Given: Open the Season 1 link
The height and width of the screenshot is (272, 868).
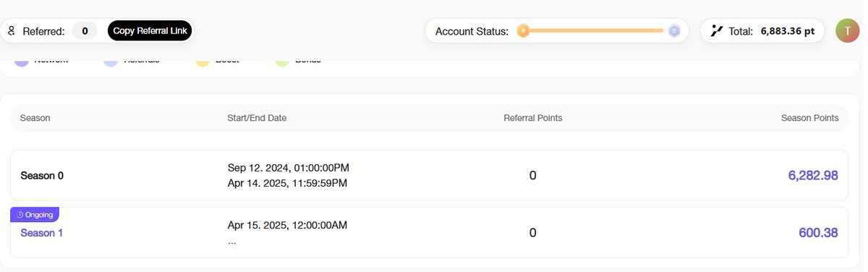Looking at the screenshot, I should [42, 233].
